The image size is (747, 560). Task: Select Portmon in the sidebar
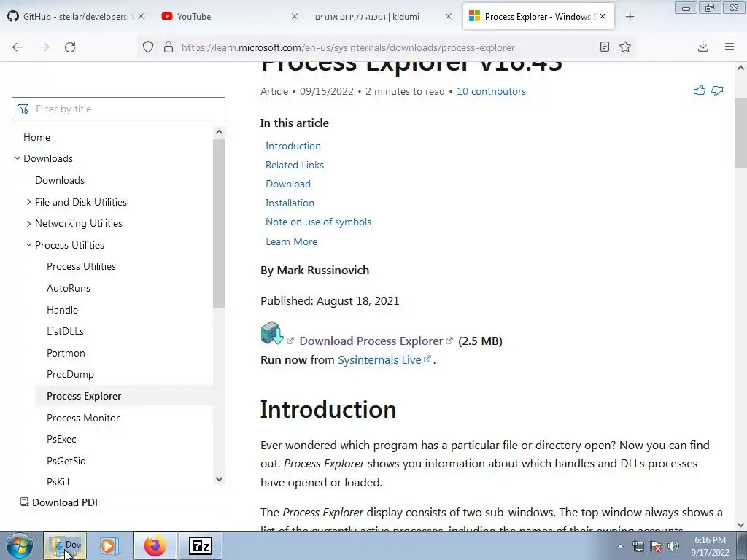pos(66,353)
